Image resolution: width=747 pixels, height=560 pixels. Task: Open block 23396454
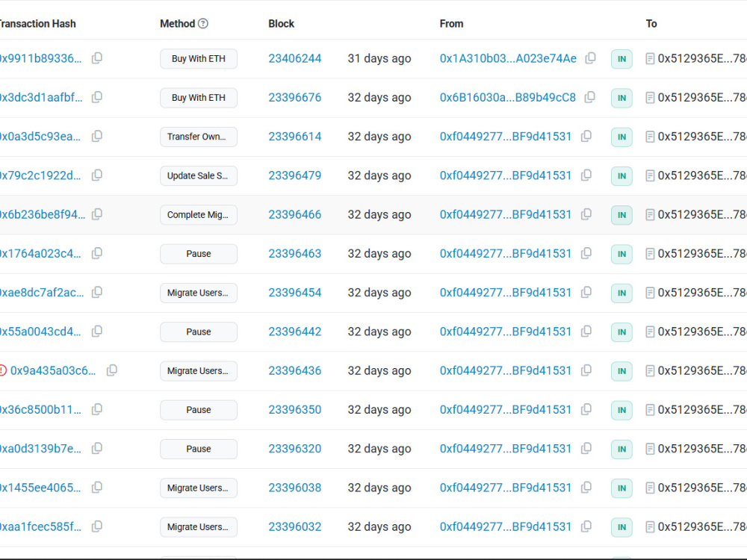[x=295, y=293]
